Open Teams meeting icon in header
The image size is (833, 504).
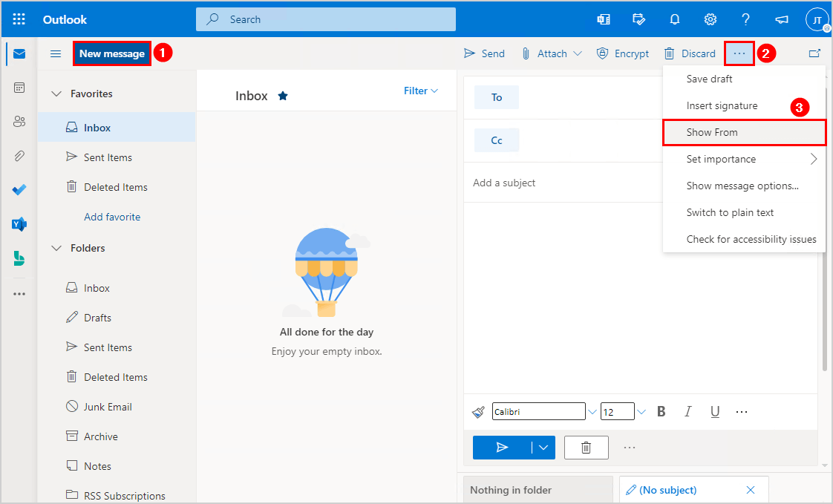click(604, 19)
